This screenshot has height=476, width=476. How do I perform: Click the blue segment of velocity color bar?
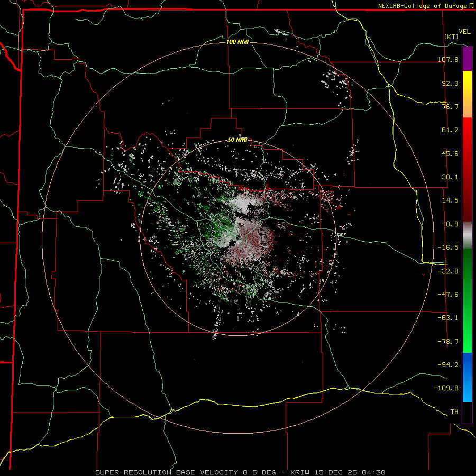point(467,377)
